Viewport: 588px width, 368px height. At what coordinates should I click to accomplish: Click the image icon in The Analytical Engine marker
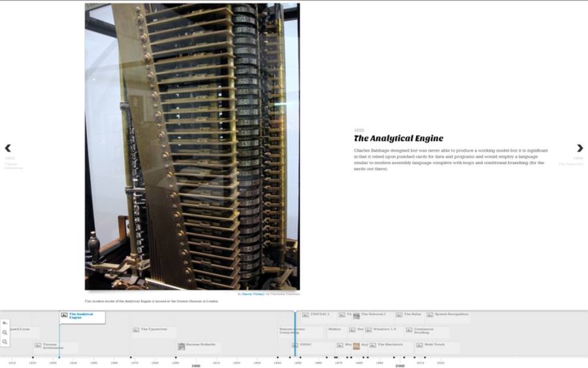tap(64, 315)
